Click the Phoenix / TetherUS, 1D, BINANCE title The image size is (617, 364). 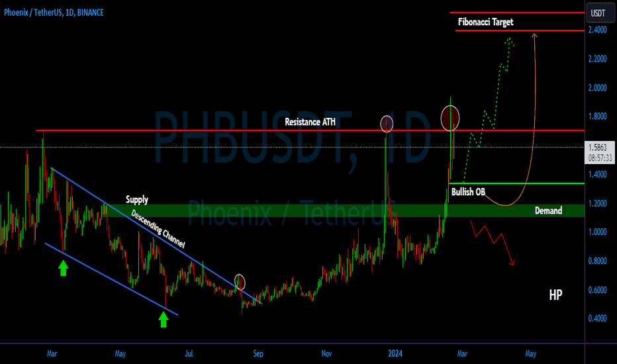tap(54, 13)
